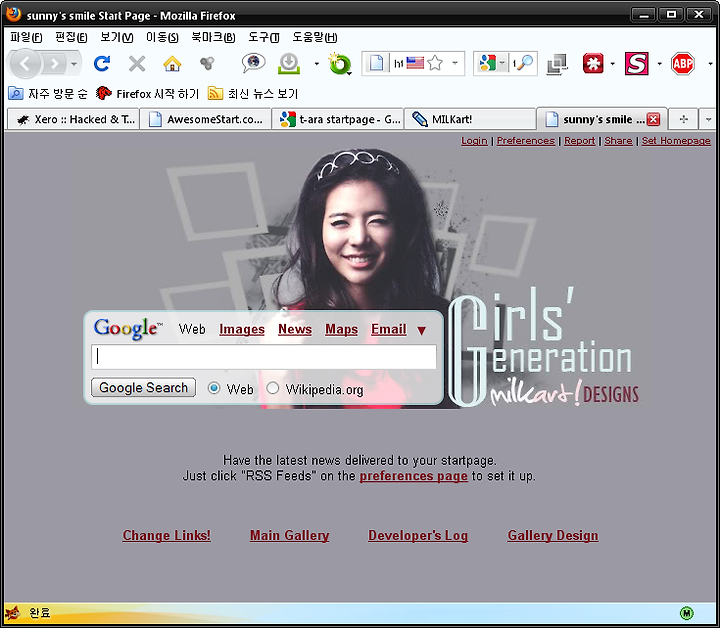Image resolution: width=720 pixels, height=628 pixels.
Task: Expand more Google services red triangle
Action: (422, 330)
